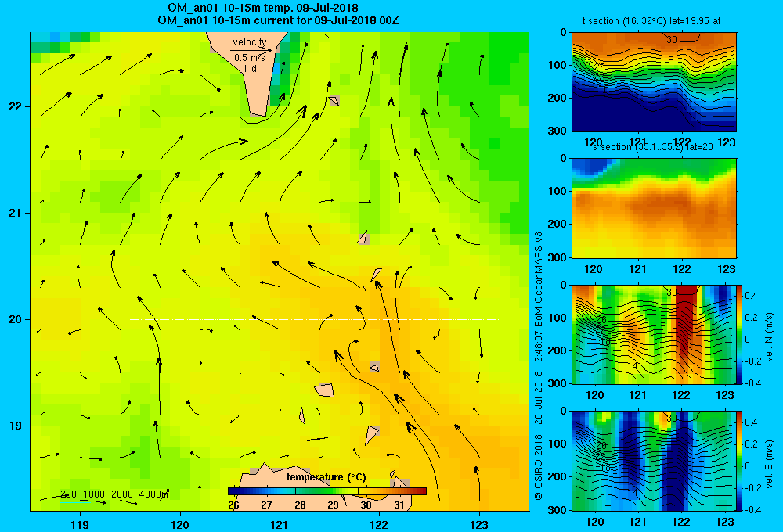The image size is (783, 532).
Task: Click the '14' contour label in vel. N panel
Action: coord(633,366)
